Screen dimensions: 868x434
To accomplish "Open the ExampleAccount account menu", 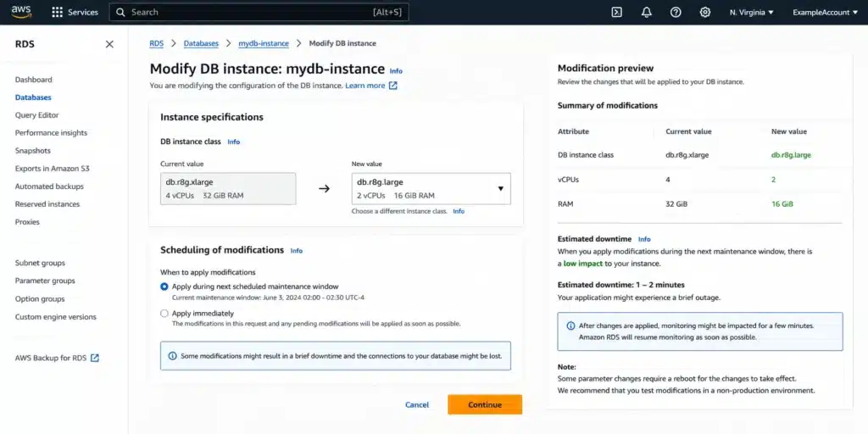I will click(x=825, y=12).
